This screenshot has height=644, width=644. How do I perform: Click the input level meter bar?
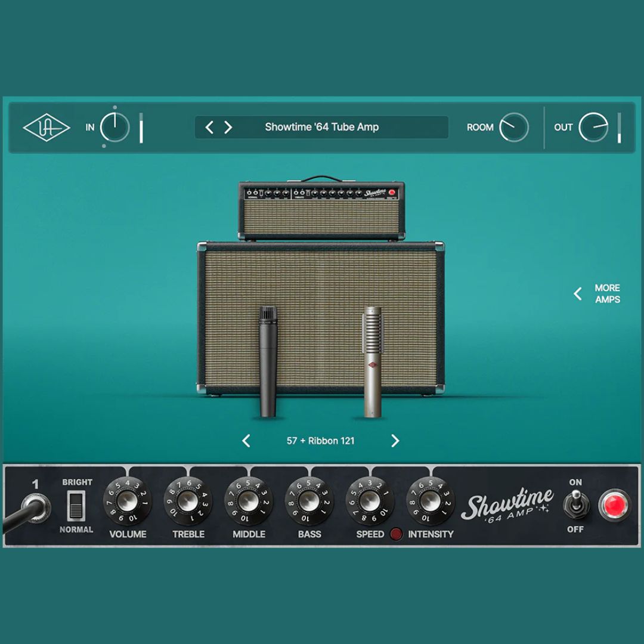pos(141,128)
